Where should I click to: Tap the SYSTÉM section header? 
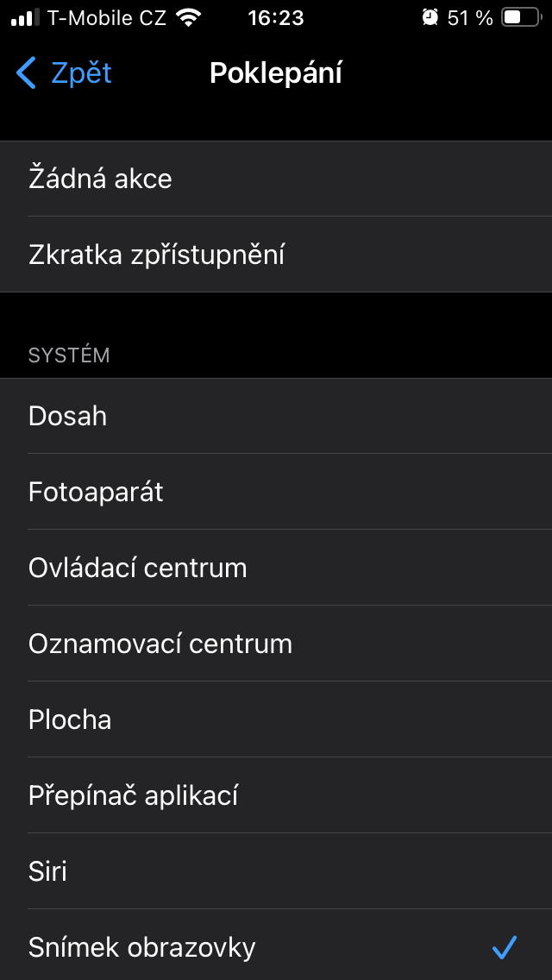[69, 355]
